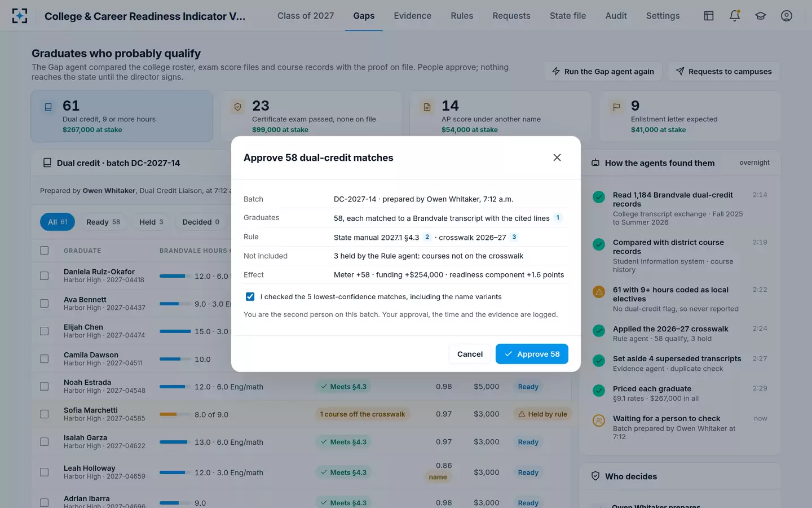Open citation 3 beside crosswalk 2026–27

tap(514, 237)
